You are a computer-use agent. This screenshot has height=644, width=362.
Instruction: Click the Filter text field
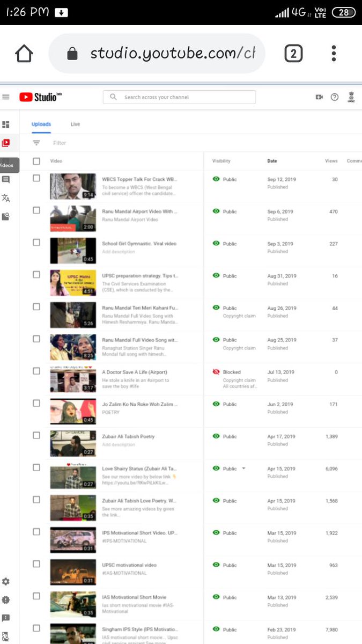[x=60, y=143]
